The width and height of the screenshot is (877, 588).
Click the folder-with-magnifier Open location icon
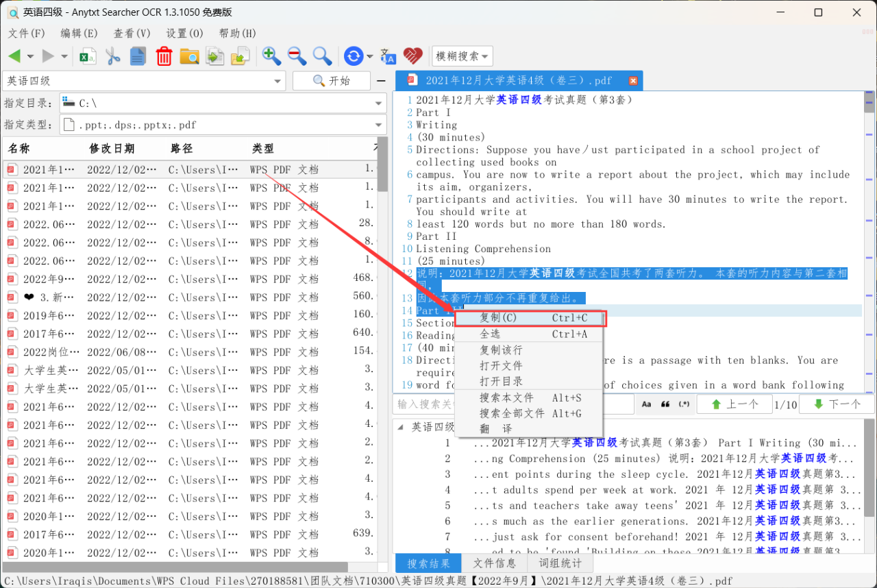tap(189, 56)
